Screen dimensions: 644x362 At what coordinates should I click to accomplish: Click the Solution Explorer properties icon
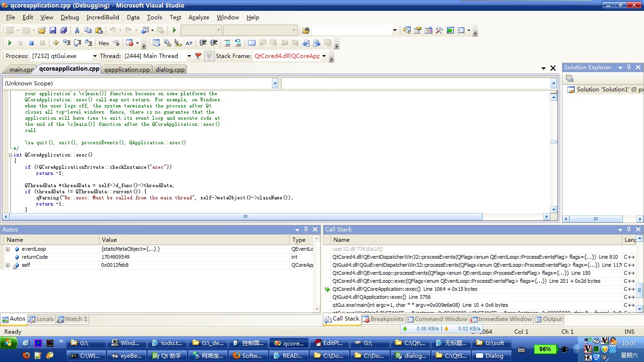click(570, 78)
